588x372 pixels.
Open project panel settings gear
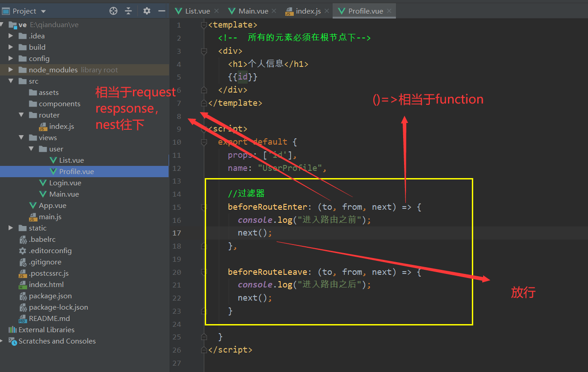point(147,11)
